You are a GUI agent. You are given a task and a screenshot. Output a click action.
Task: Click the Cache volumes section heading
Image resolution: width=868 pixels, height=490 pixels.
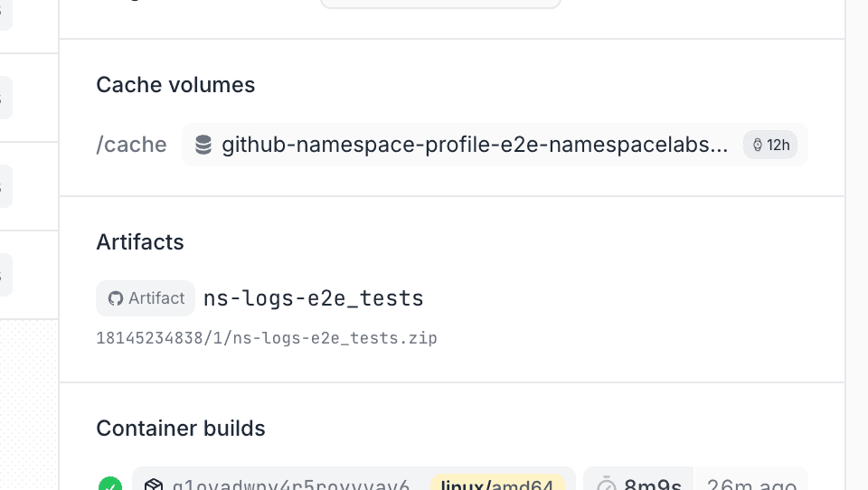coord(175,85)
